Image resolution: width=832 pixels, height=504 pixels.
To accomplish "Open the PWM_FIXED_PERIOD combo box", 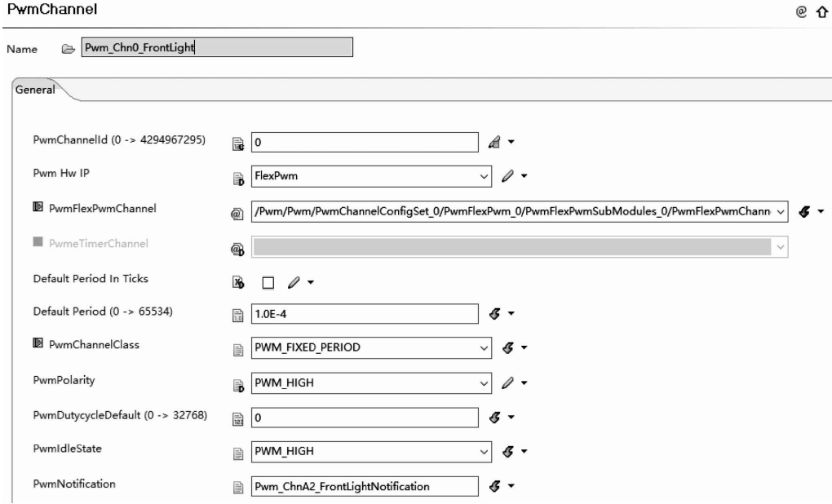I will coord(371,347).
